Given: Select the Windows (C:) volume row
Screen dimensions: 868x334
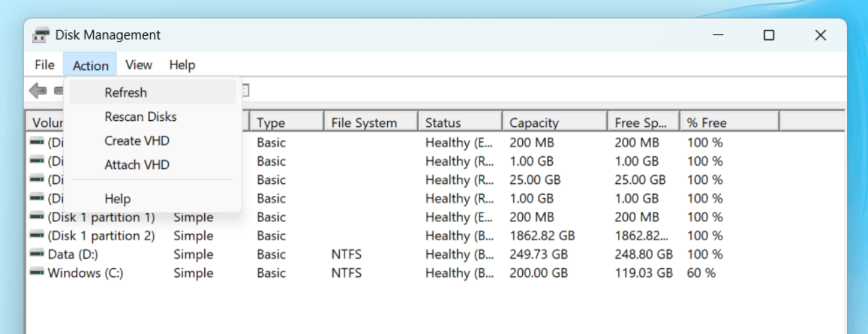Looking at the screenshot, I should pos(435,273).
